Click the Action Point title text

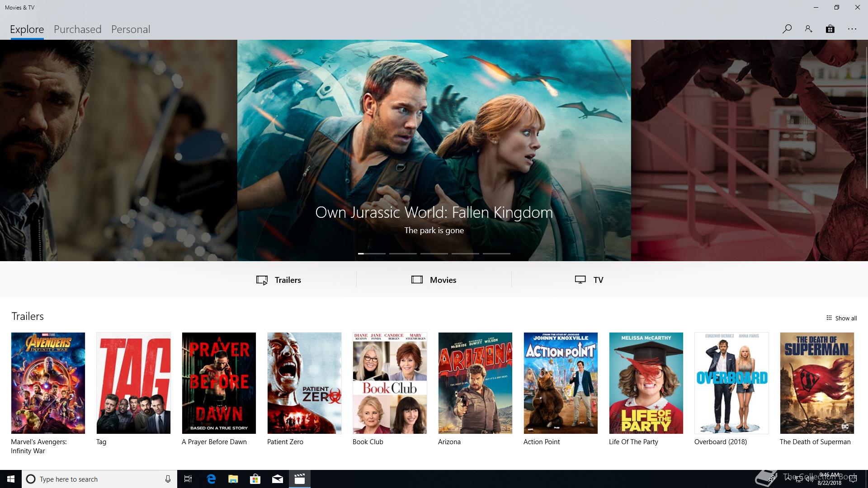(x=542, y=442)
